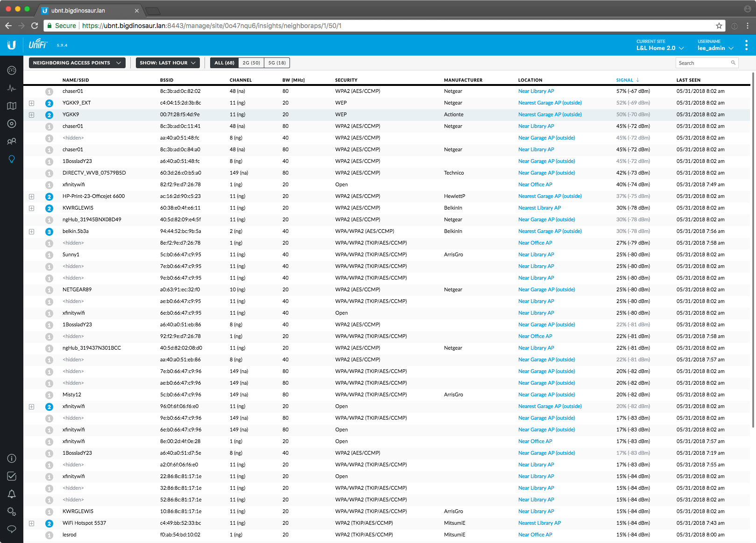This screenshot has height=543, width=756.
Task: Select the Insights lightbulb icon
Action: click(12, 159)
